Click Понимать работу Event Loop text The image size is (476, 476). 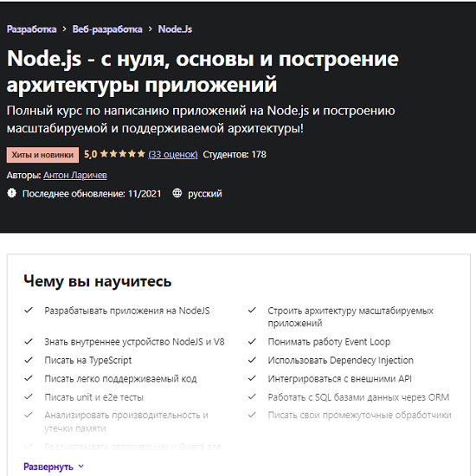pyautogui.click(x=329, y=342)
